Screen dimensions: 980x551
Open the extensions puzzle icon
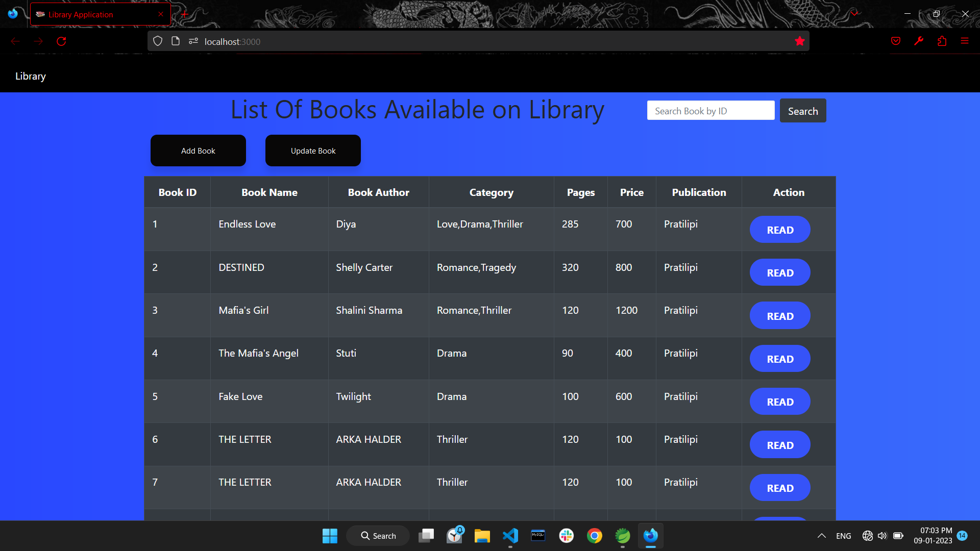pyautogui.click(x=942, y=41)
